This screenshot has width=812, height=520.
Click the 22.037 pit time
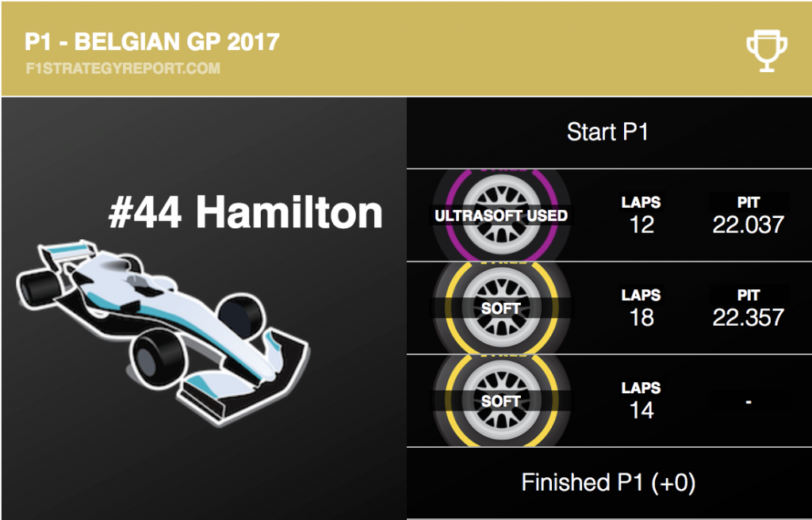[x=749, y=225]
